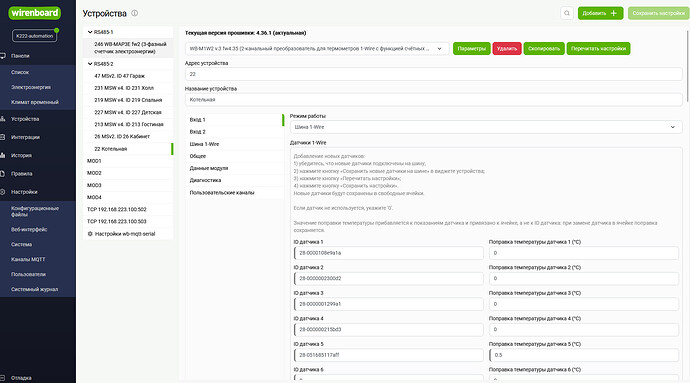Select device 26 MSv2 Кабинет

click(128, 136)
